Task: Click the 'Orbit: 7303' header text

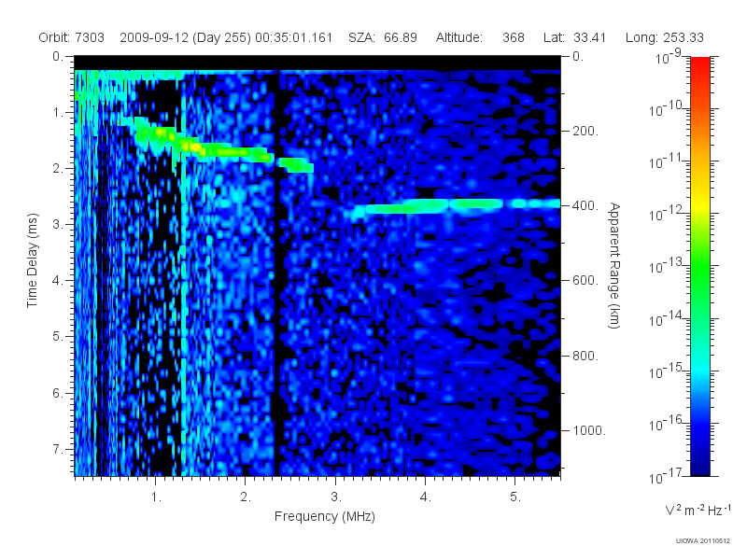Action: pos(72,37)
